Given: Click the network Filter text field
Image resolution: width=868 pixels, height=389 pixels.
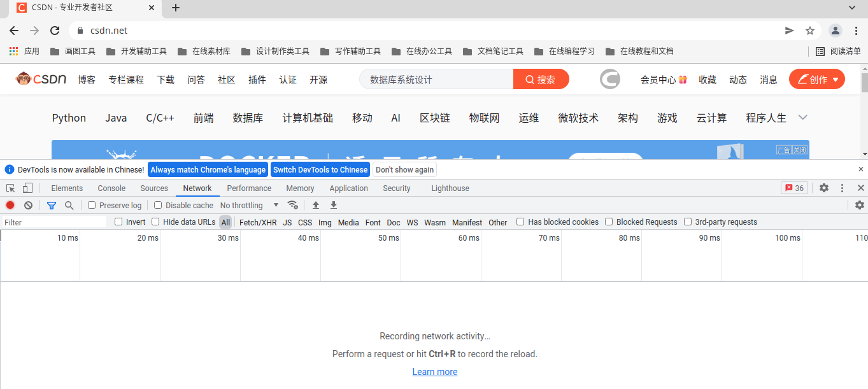Looking at the screenshot, I should (x=54, y=222).
